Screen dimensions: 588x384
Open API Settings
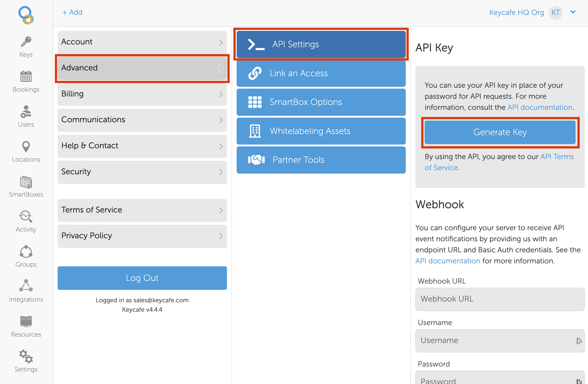point(321,44)
